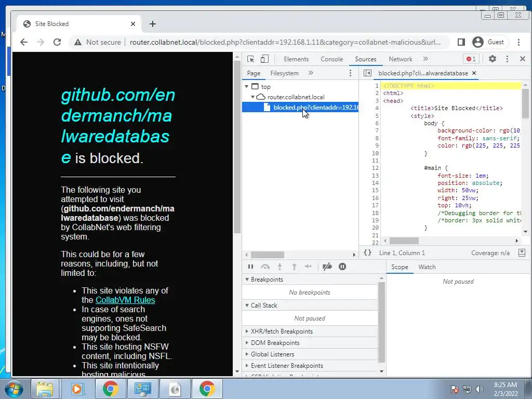Show more DevTools panels
Image resolution: width=532 pixels, height=399 pixels.
pyautogui.click(x=425, y=59)
